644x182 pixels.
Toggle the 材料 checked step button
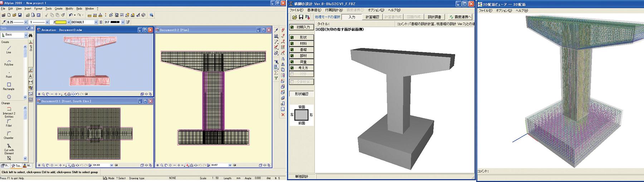tap(301, 43)
